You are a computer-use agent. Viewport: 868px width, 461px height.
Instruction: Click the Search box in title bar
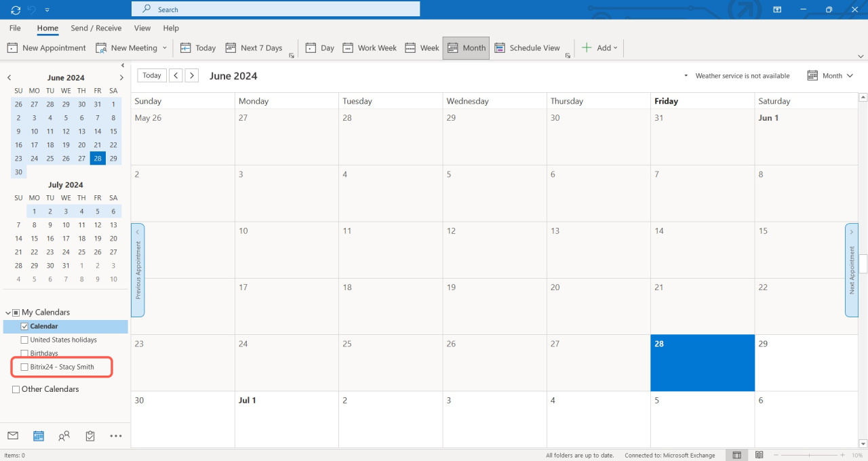click(275, 9)
